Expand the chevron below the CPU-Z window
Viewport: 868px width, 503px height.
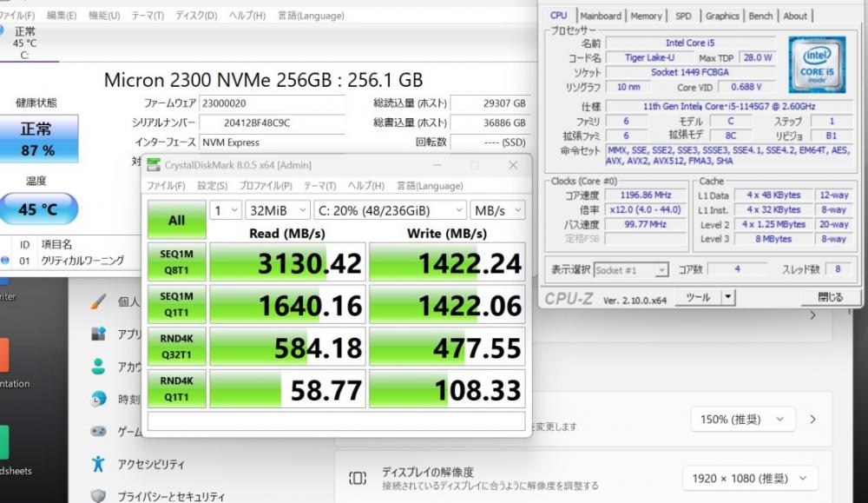pyautogui.click(x=812, y=315)
